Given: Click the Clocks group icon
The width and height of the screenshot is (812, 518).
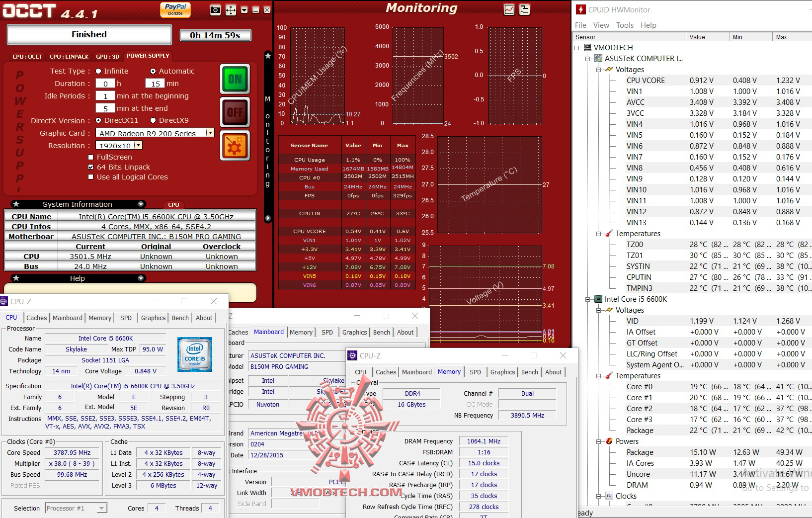Looking at the screenshot, I should (x=609, y=496).
